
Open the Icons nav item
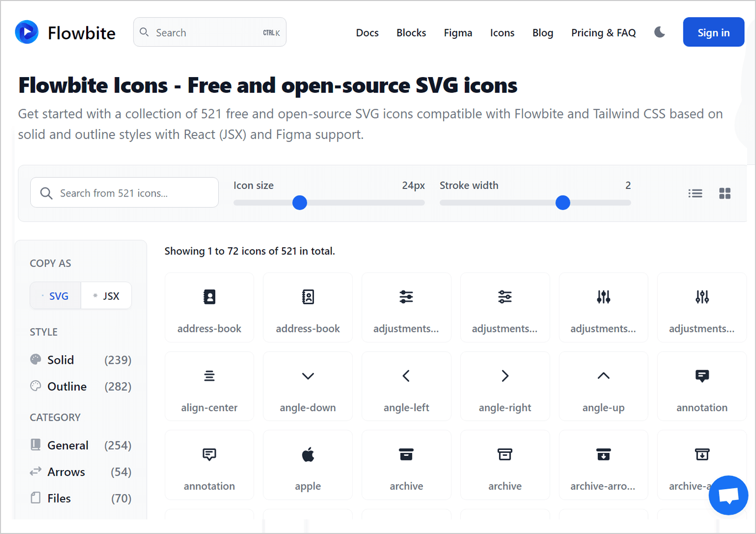click(502, 33)
